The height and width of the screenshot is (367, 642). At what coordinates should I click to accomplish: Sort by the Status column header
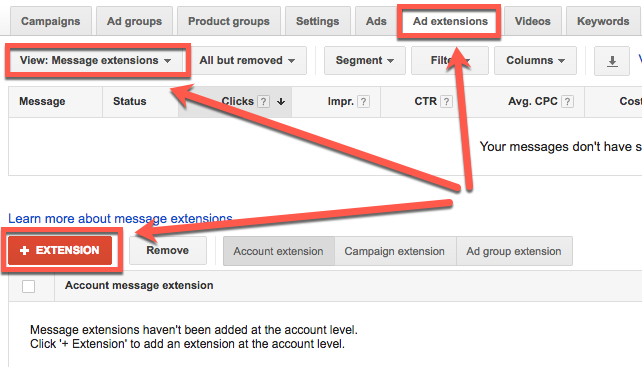129,101
